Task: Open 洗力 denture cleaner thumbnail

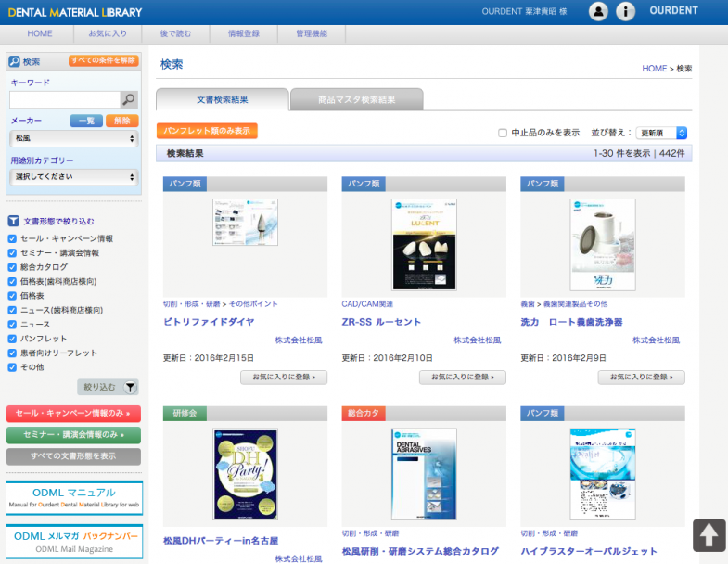Action: pyautogui.click(x=603, y=244)
